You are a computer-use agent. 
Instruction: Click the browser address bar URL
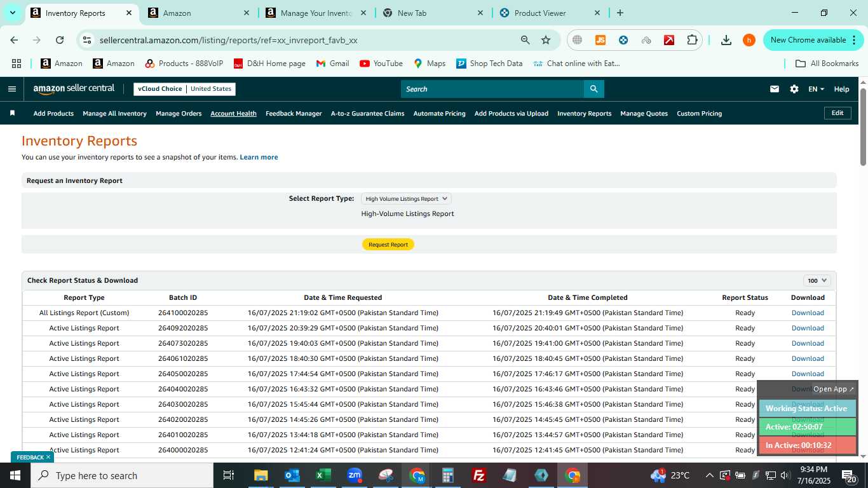click(x=228, y=40)
